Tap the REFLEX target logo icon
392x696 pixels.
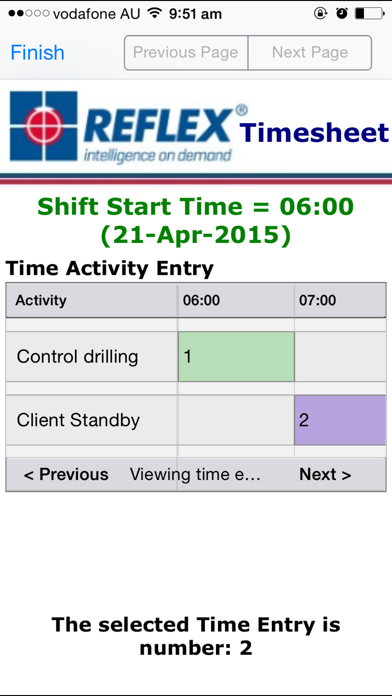tap(44, 126)
